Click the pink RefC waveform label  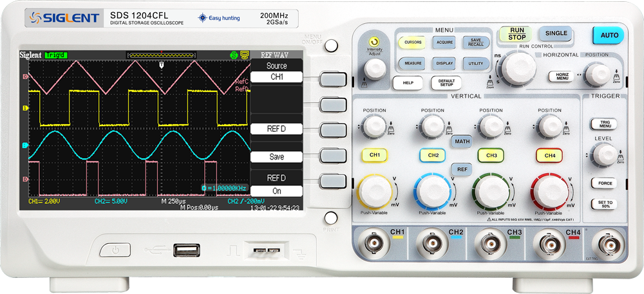(242, 82)
